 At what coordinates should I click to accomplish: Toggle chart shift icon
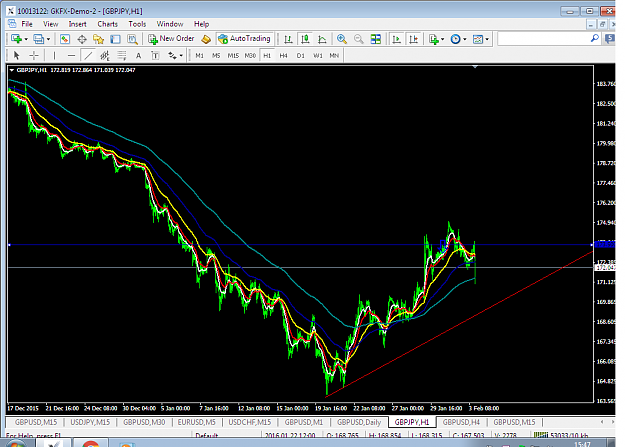pos(414,39)
